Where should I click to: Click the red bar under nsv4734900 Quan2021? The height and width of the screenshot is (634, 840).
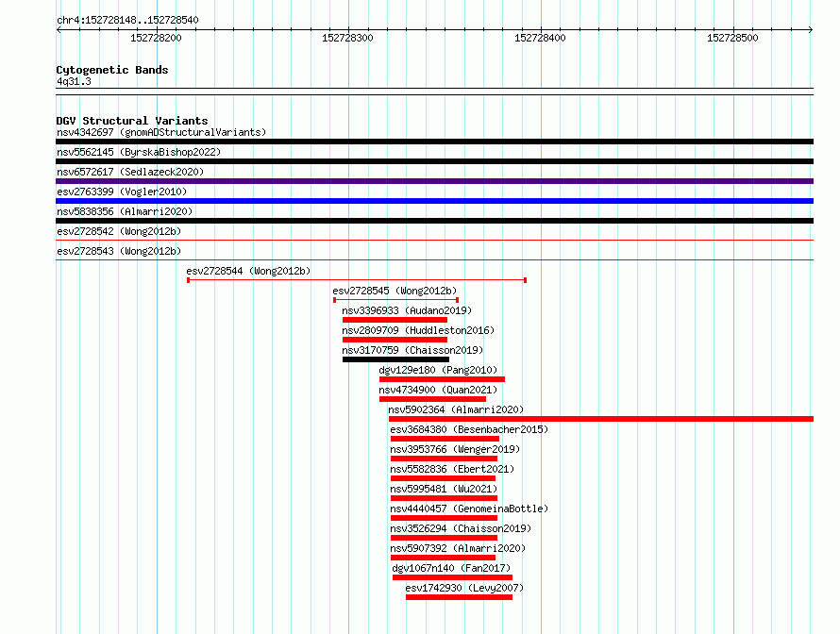(433, 399)
